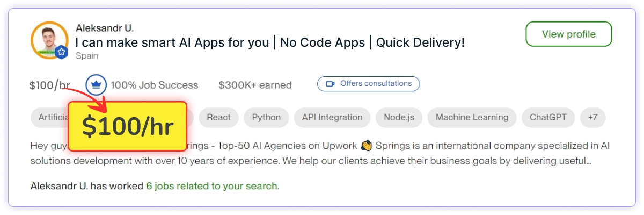Select the Python skill tag
Screen dimensions: 644x215
click(x=266, y=117)
